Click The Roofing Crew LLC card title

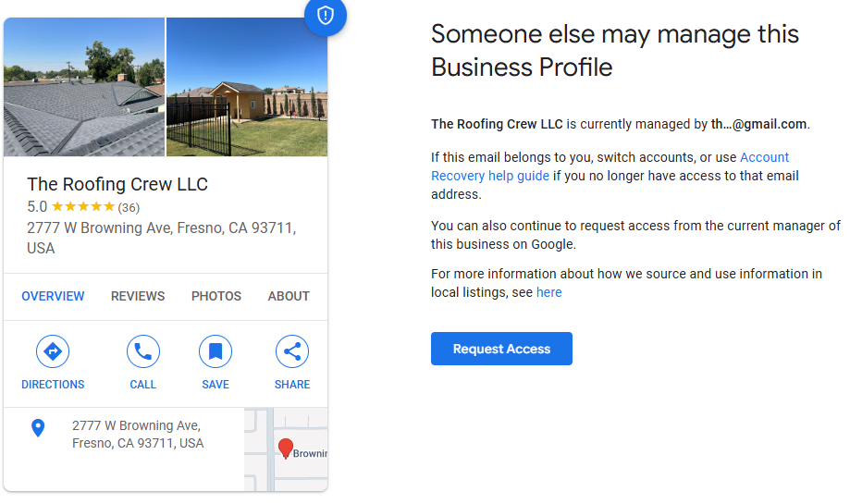coord(117,184)
